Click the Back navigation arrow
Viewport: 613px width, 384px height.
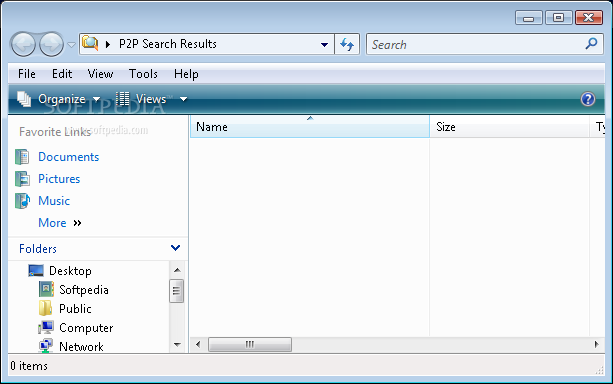(x=23, y=45)
